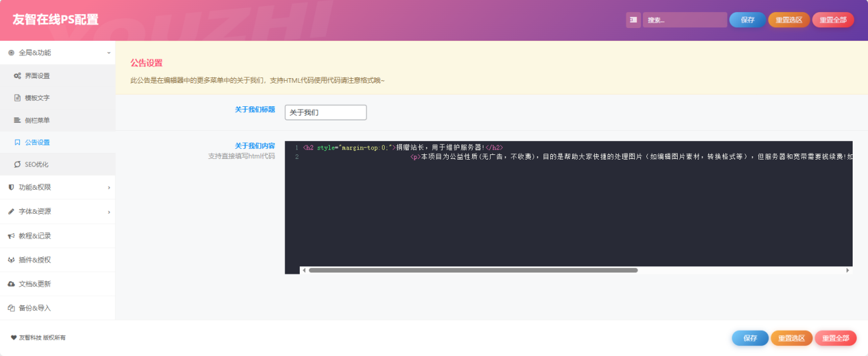Viewport: 868px width, 356px height.
Task: Focus the 搜索 search box in header
Action: (684, 20)
